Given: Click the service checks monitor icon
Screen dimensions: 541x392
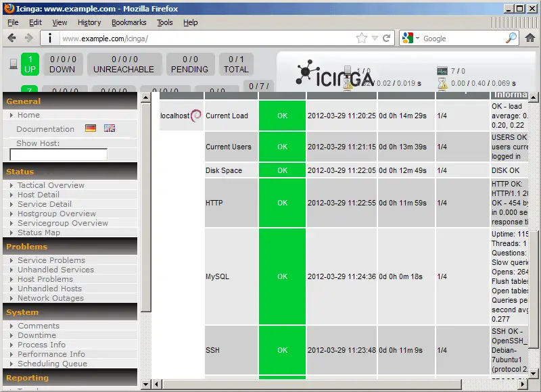Looking at the screenshot, I should coord(442,71).
